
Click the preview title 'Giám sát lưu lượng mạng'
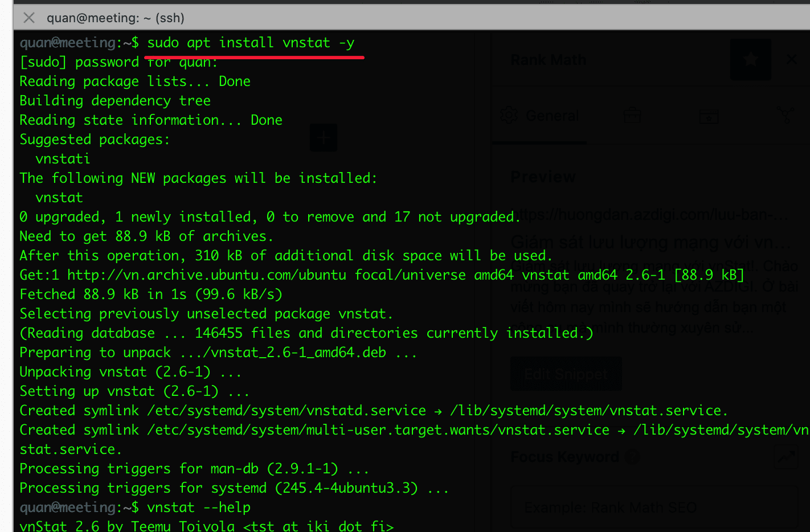[x=651, y=242]
